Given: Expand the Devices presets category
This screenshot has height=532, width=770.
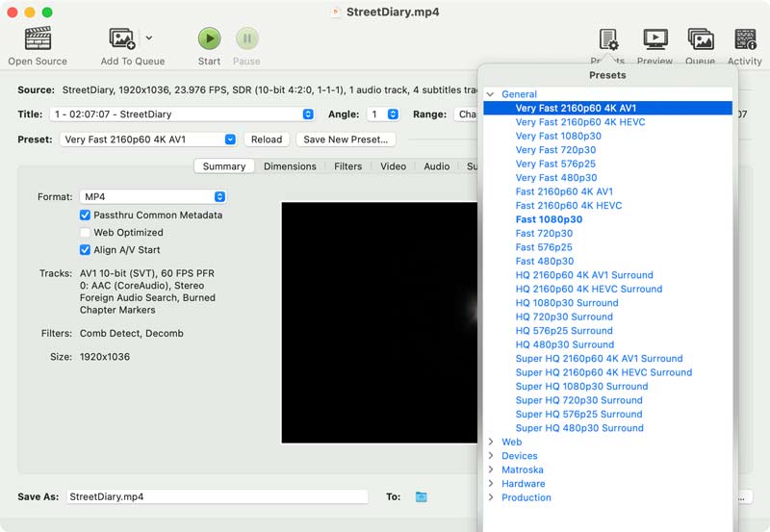Looking at the screenshot, I should pyautogui.click(x=490, y=455).
